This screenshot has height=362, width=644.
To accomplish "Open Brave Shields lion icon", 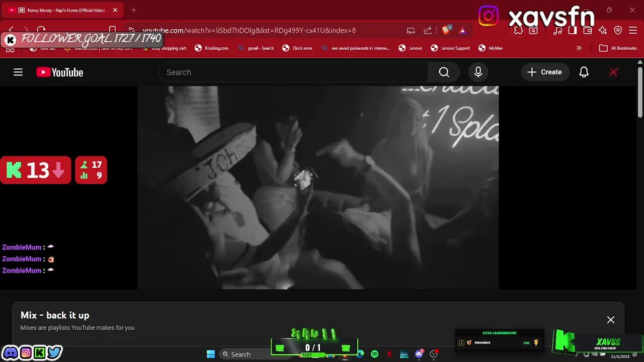I will (446, 30).
